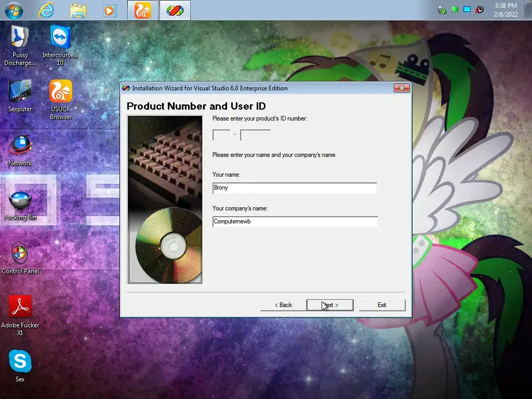532x399 pixels.
Task: Open the Sexputer desktop icon
Action: click(20, 96)
